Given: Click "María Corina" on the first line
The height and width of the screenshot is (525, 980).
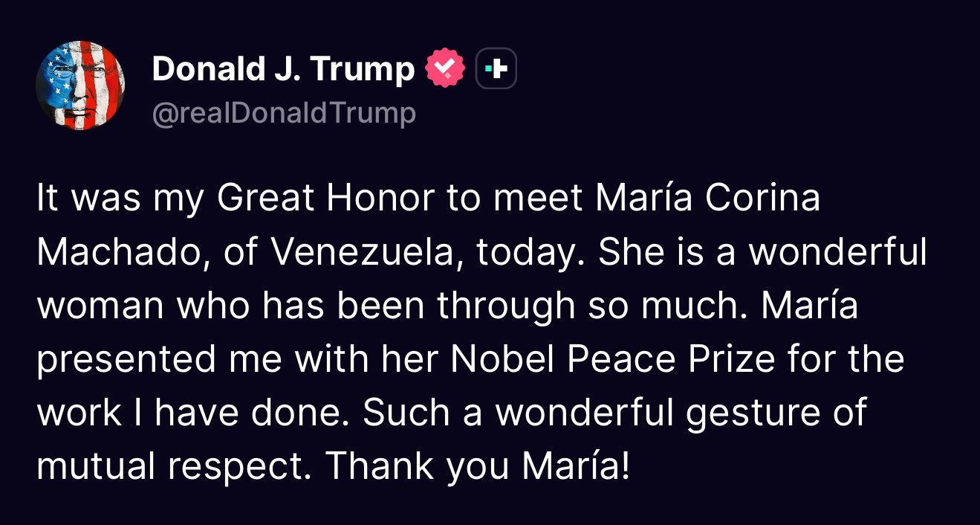Looking at the screenshot, I should [x=707, y=201].
